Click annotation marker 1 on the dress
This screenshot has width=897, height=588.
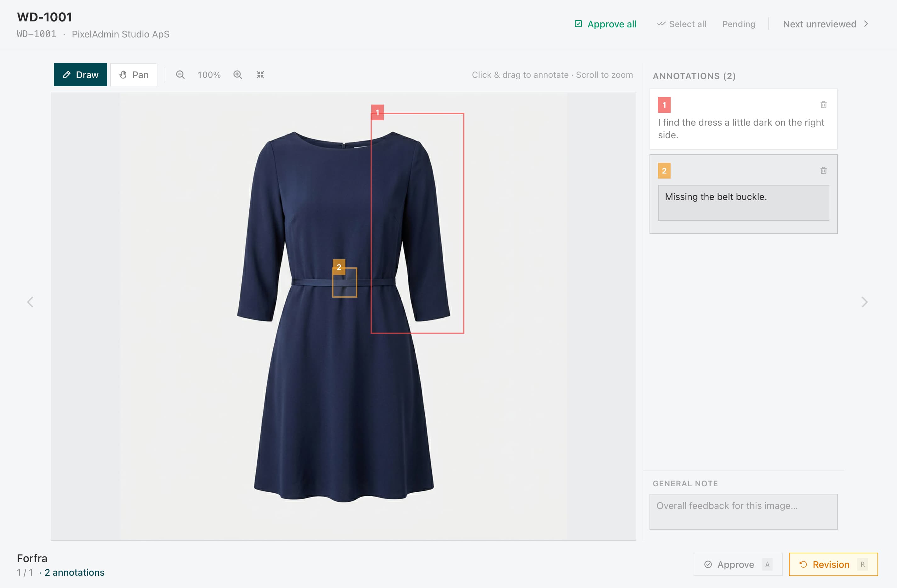click(x=378, y=112)
